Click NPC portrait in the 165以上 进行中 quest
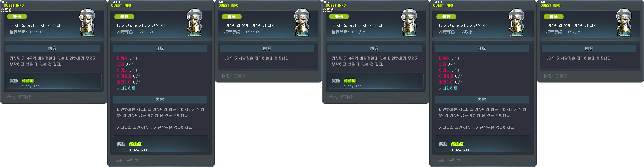This screenshot has height=167, width=644. 516,22
